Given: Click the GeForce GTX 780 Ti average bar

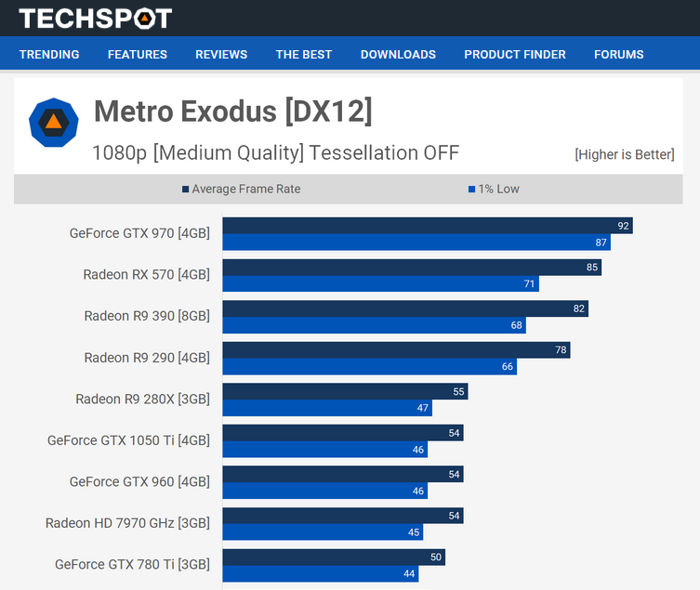Looking at the screenshot, I should point(334,557).
